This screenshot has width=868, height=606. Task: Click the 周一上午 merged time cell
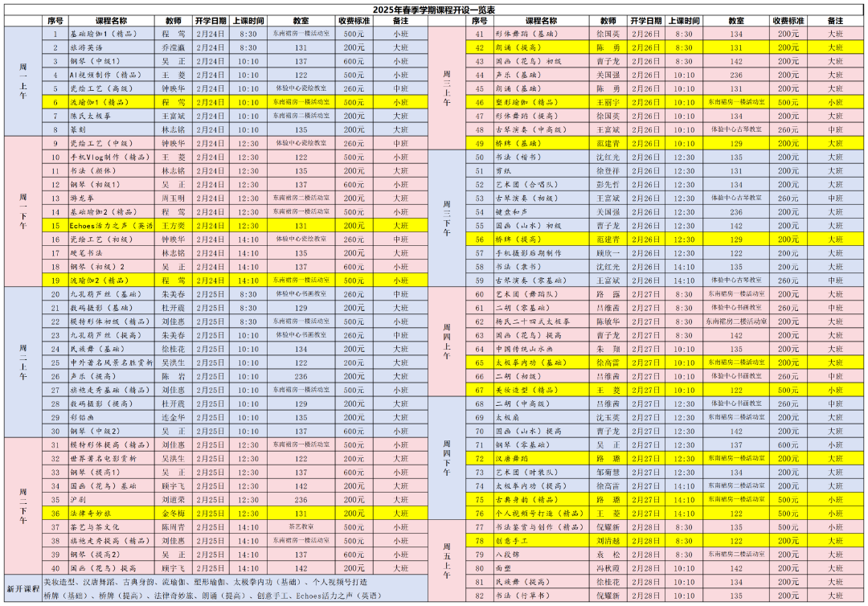(x=23, y=81)
